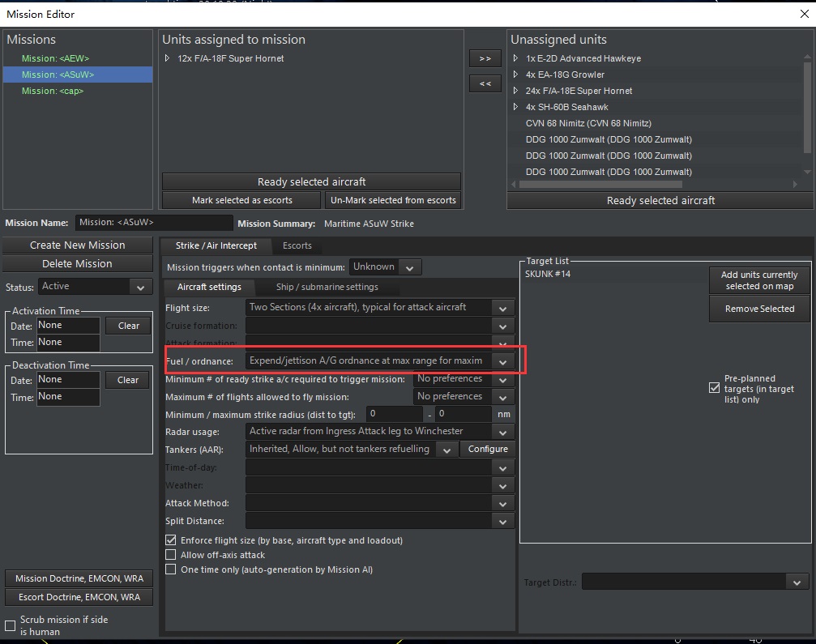The image size is (816, 644).
Task: Select the Mission: <cap> entry
Action: (x=52, y=91)
